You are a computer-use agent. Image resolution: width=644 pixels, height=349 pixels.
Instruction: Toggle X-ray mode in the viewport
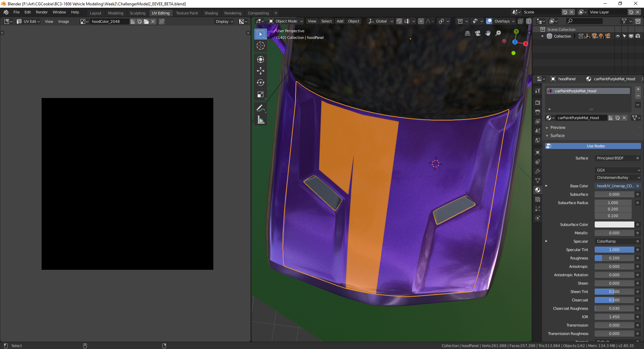(x=520, y=21)
